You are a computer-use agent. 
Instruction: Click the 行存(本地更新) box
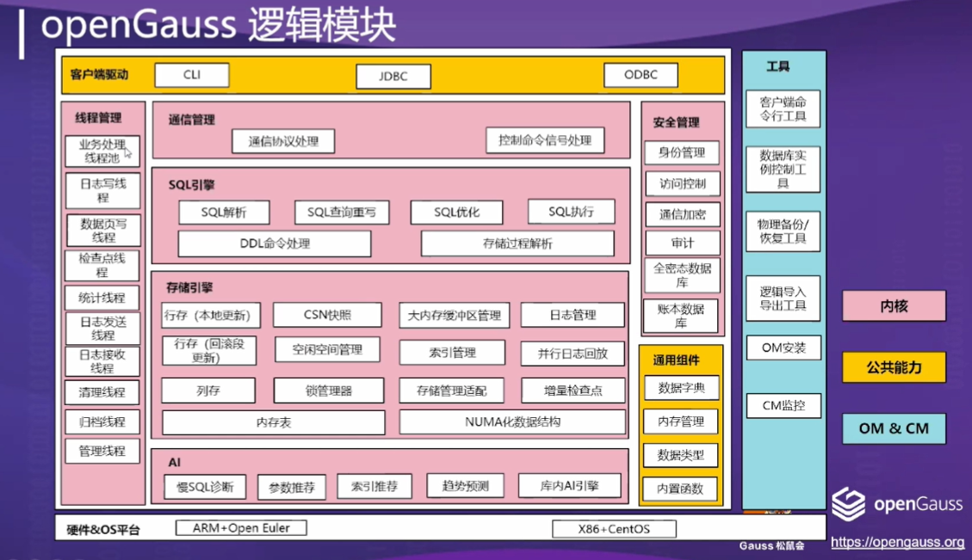[x=211, y=316]
